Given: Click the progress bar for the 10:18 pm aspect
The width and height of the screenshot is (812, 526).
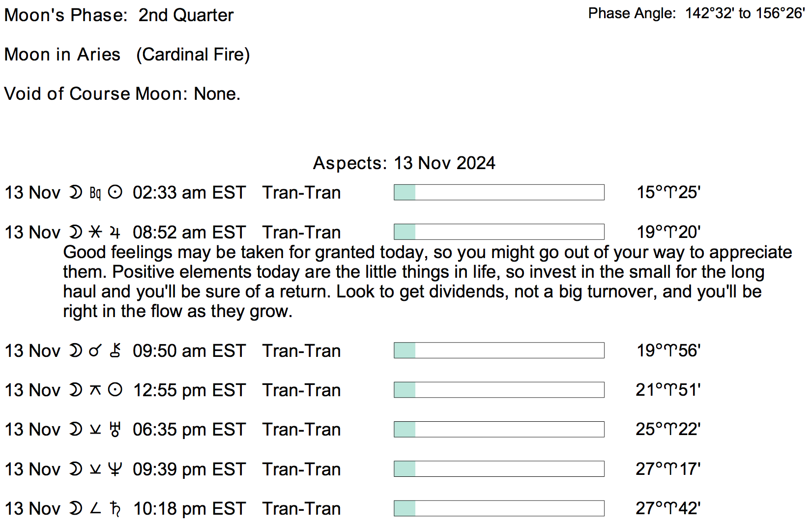Looking at the screenshot, I should [x=499, y=508].
